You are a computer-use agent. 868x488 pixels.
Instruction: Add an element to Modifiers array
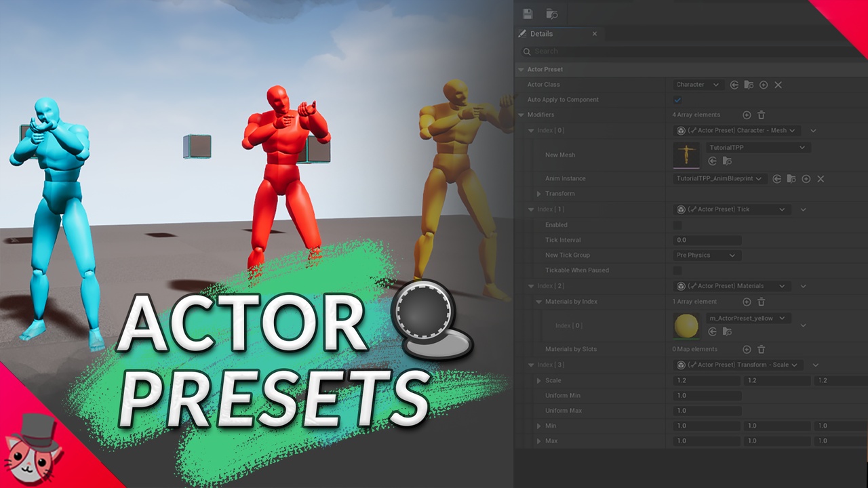point(747,115)
